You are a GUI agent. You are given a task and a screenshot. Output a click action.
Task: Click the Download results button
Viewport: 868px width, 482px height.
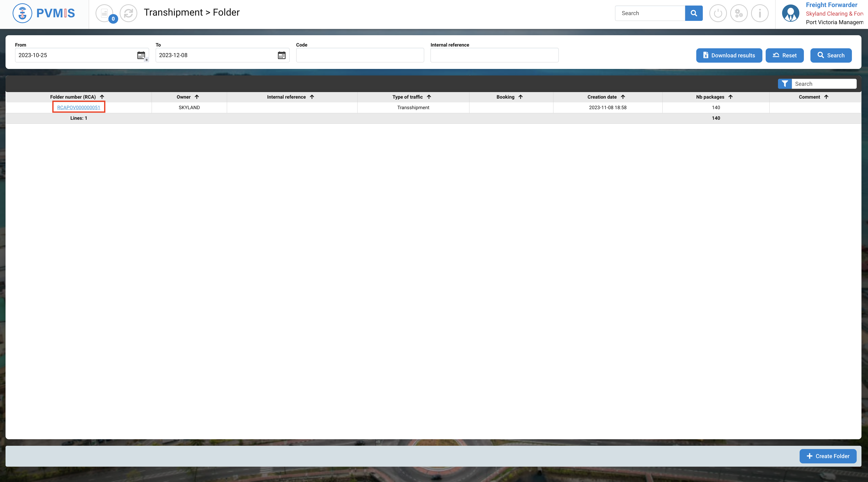click(729, 55)
